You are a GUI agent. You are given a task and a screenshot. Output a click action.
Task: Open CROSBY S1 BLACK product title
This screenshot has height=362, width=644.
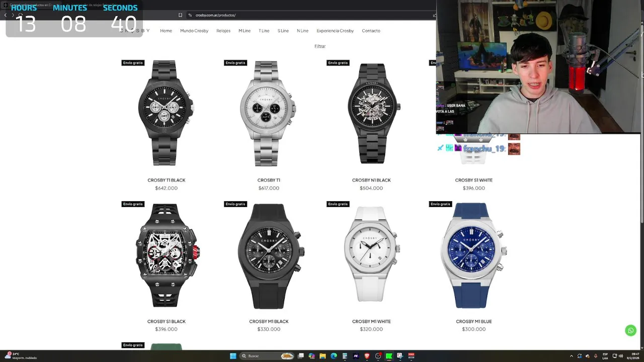click(x=167, y=321)
